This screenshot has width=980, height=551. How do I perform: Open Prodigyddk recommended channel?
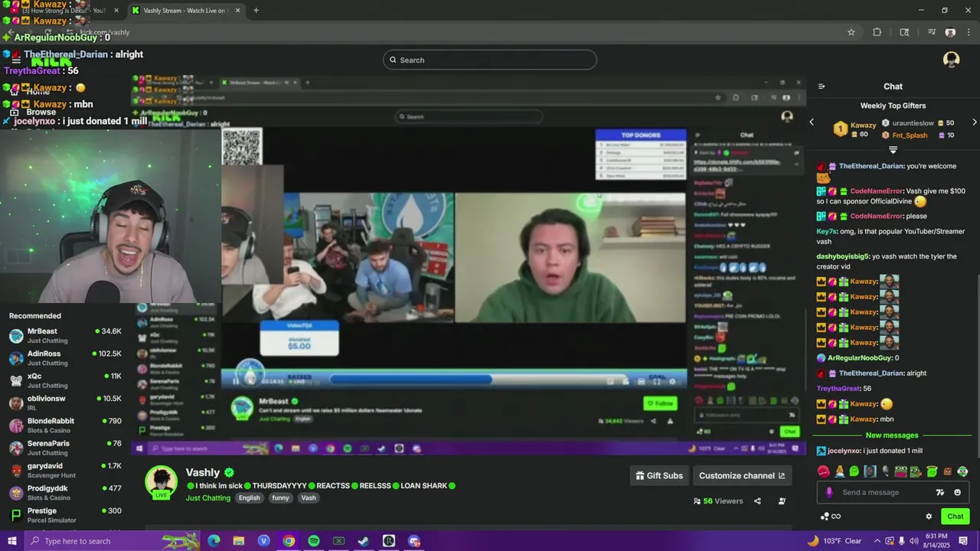pos(65,492)
